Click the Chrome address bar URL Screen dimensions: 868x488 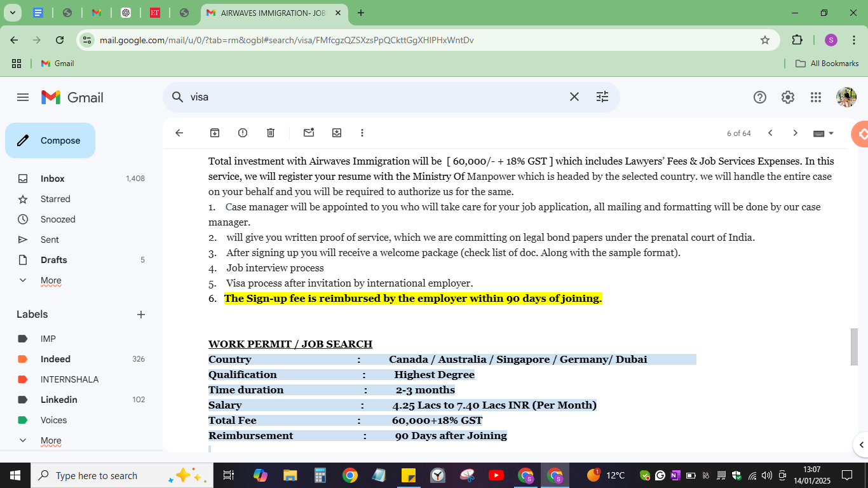[x=287, y=40]
